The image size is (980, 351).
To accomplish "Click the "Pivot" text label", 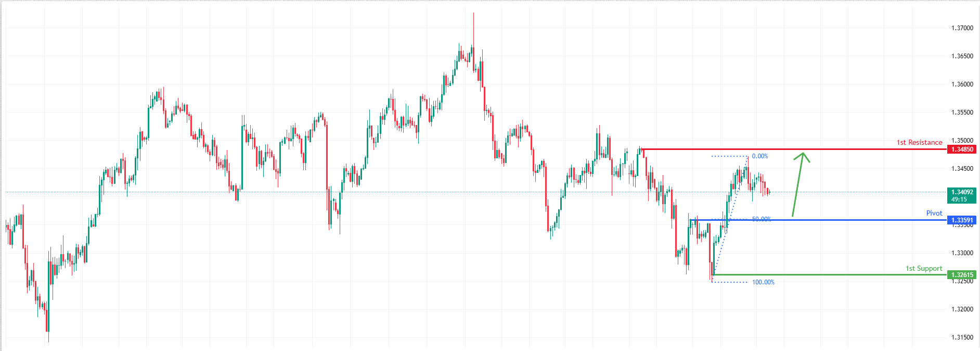I will click(934, 213).
